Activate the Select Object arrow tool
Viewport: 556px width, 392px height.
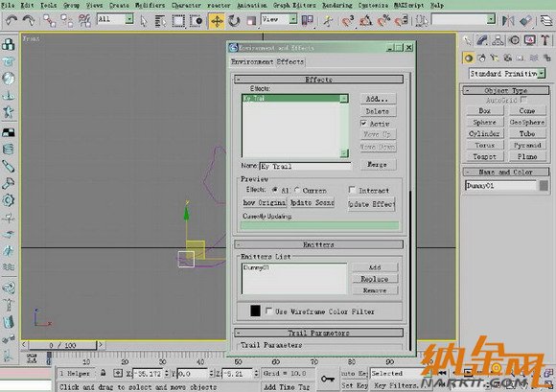click(x=144, y=21)
